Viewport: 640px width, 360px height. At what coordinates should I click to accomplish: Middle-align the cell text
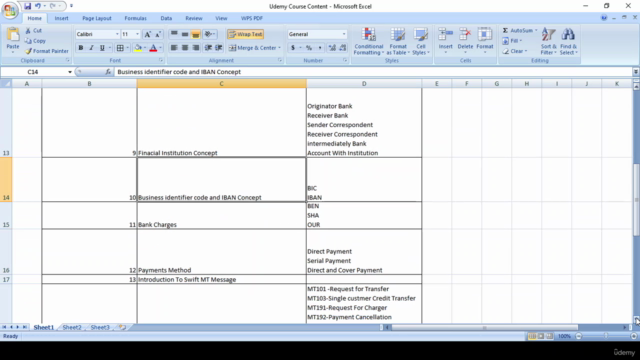pos(185,34)
